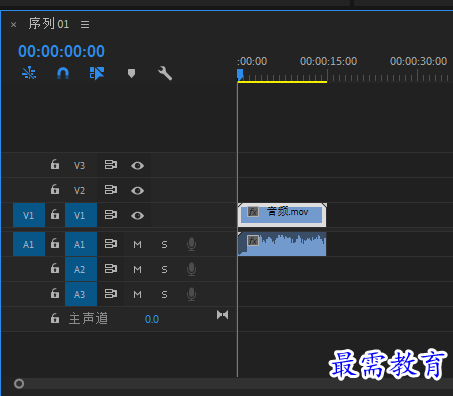Screen dimensions: 453x396
Task: Toggle sync lock for video V1
Action: pyautogui.click(x=111, y=215)
